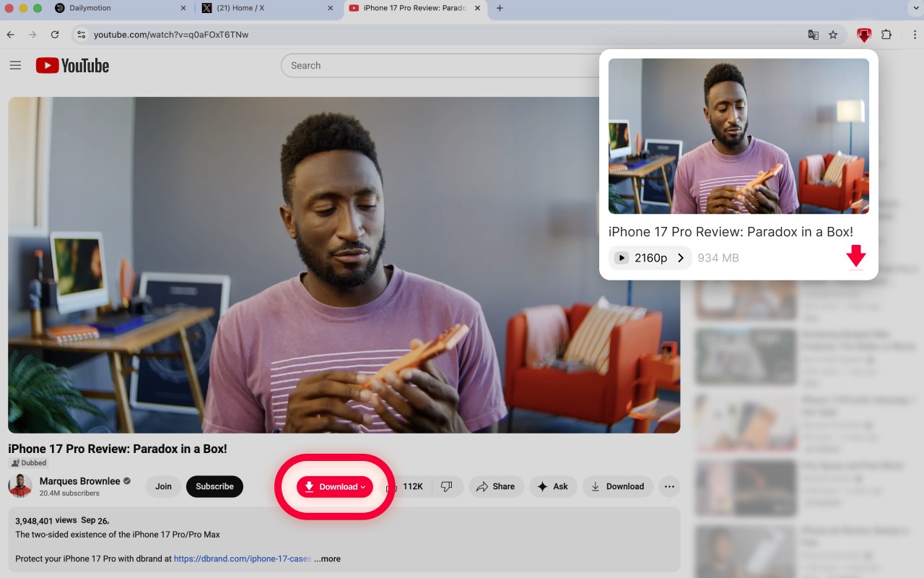Image resolution: width=924 pixels, height=578 pixels.
Task: Click the red Download extension button
Action: [335, 487]
